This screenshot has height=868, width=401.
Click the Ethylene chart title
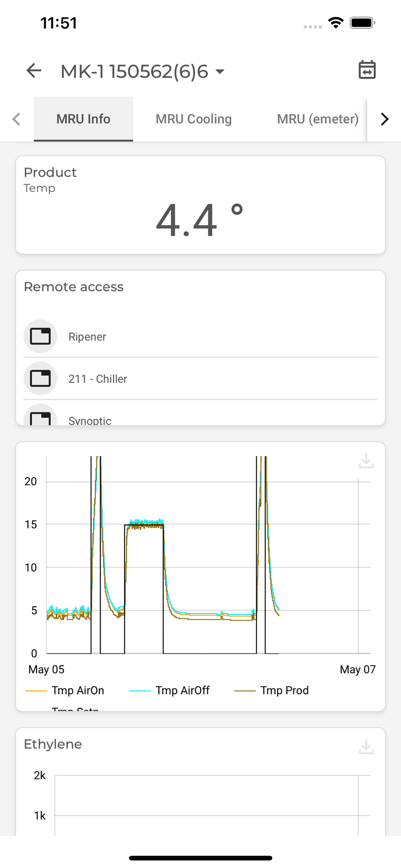point(53,744)
